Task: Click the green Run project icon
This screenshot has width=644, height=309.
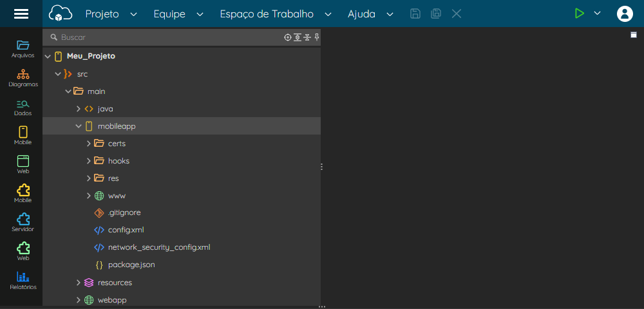Action: point(579,14)
